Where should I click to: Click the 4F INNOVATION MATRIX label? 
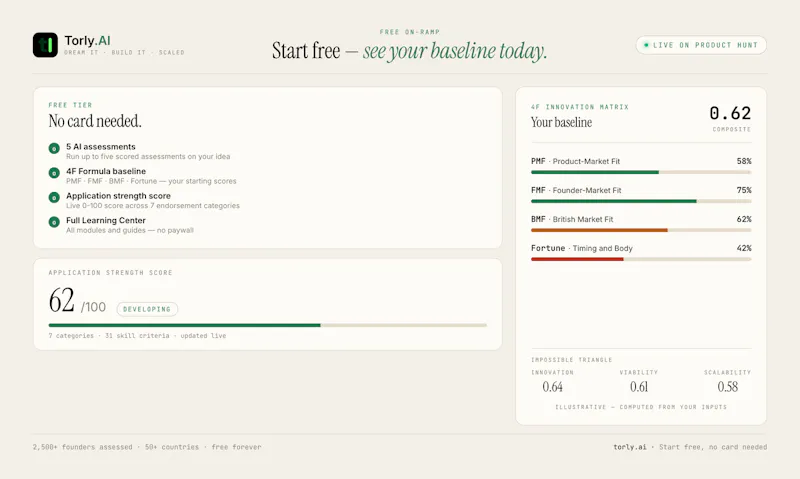click(580, 107)
